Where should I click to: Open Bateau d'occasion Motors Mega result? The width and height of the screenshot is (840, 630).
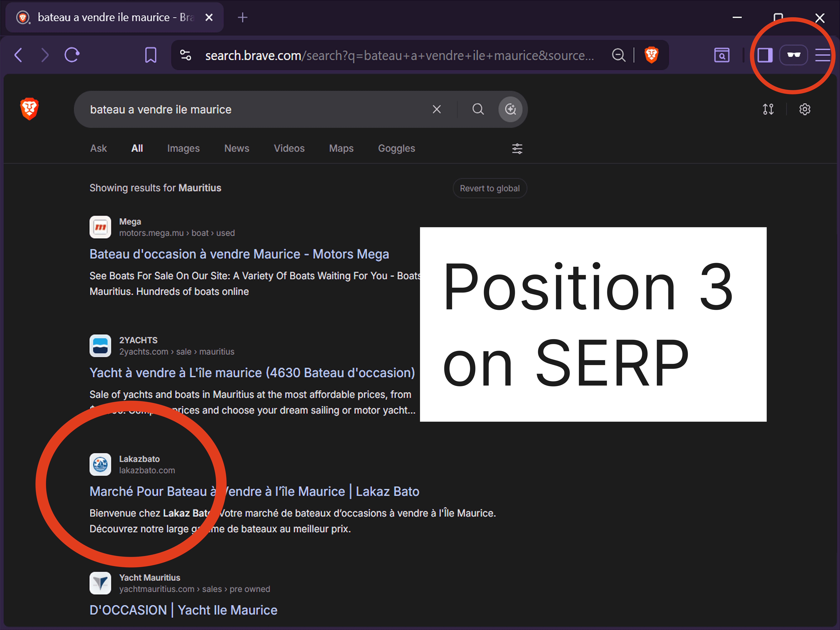239,254
